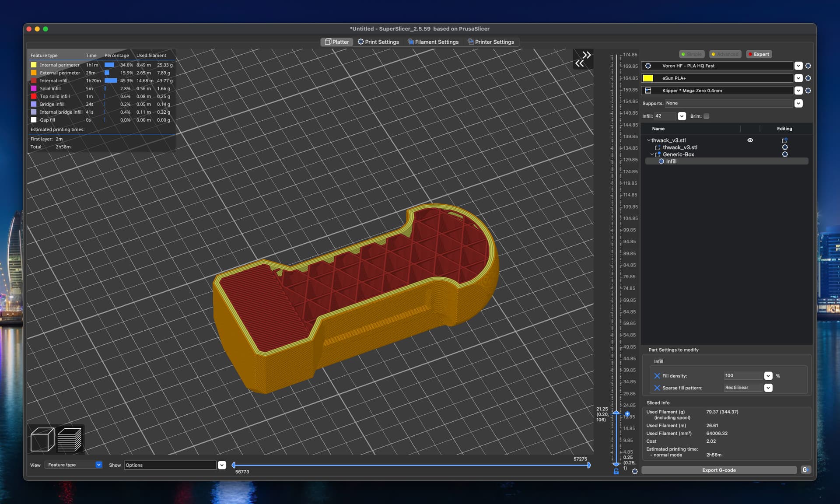
Task: Open the Sparse fill pattern dropdown
Action: [x=768, y=388]
